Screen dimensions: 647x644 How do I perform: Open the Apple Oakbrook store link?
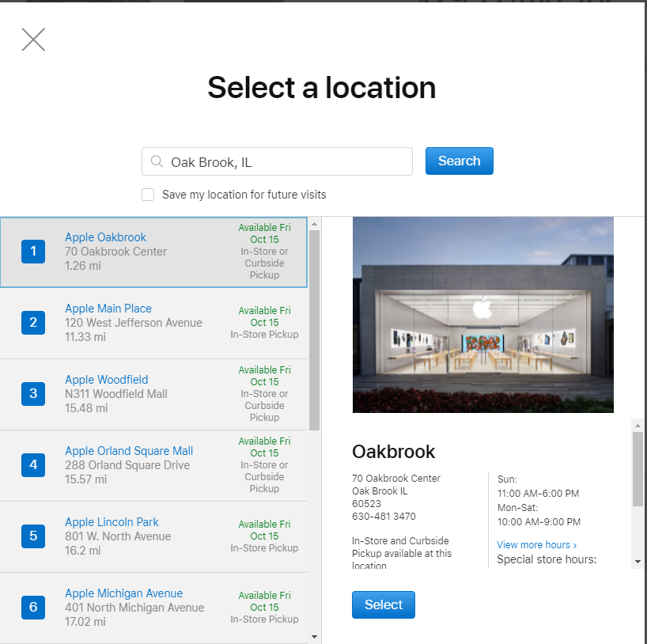coord(106,237)
